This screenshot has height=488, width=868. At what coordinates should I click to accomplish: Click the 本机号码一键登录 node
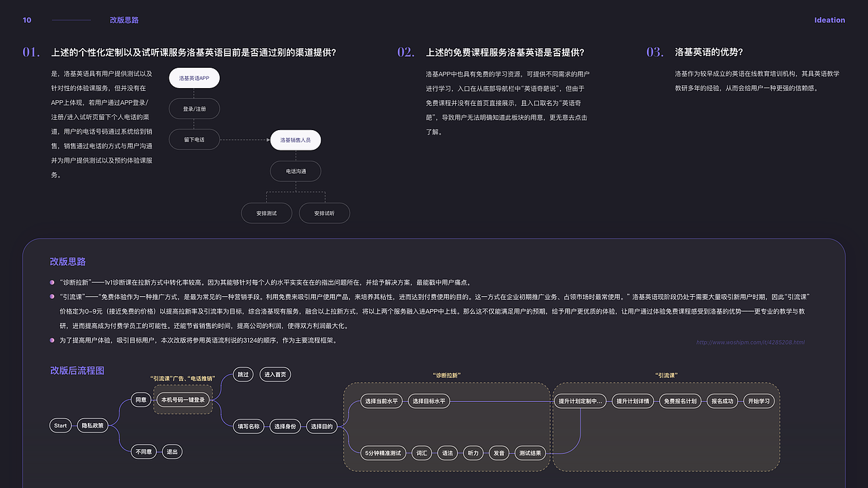pos(182,400)
